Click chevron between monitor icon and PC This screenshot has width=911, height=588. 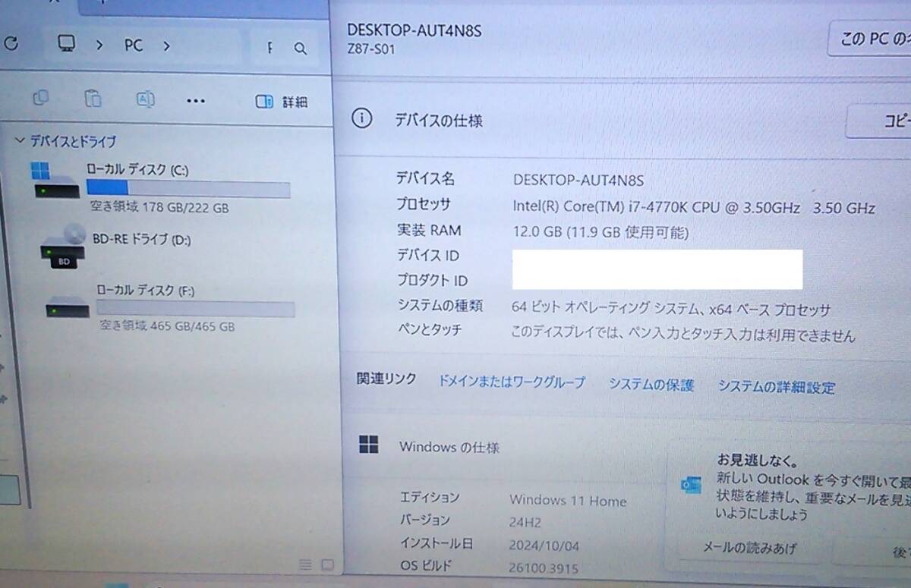(99, 45)
